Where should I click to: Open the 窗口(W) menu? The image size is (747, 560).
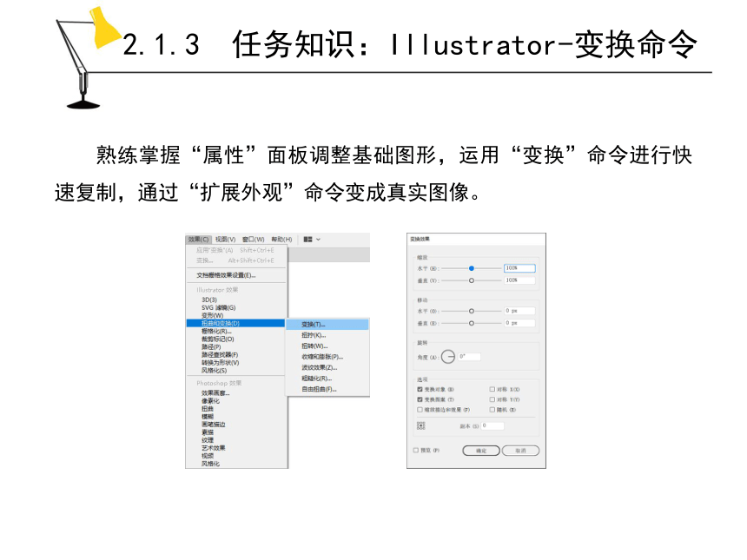[253, 239]
